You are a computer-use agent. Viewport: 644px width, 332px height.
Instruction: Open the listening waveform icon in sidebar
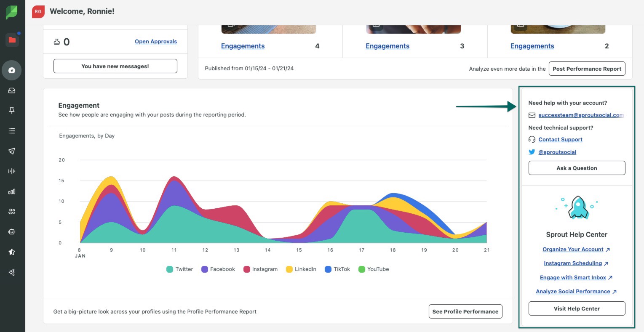tap(12, 171)
